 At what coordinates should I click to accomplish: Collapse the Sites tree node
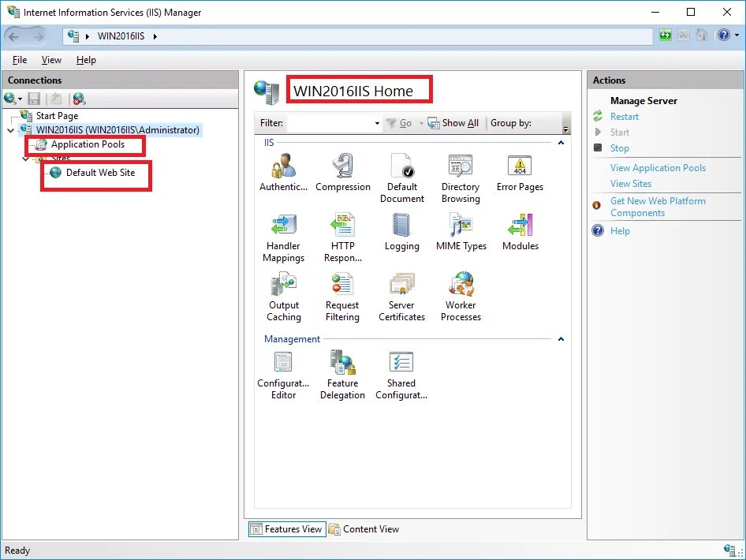click(26, 159)
